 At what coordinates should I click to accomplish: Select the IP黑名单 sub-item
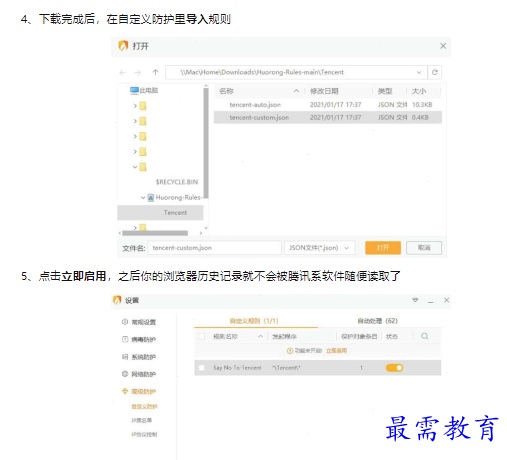pos(142,420)
